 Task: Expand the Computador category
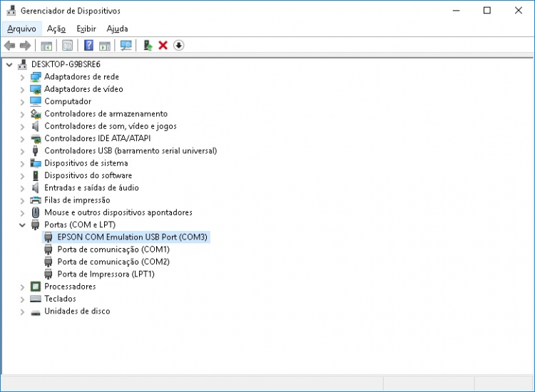click(x=23, y=102)
